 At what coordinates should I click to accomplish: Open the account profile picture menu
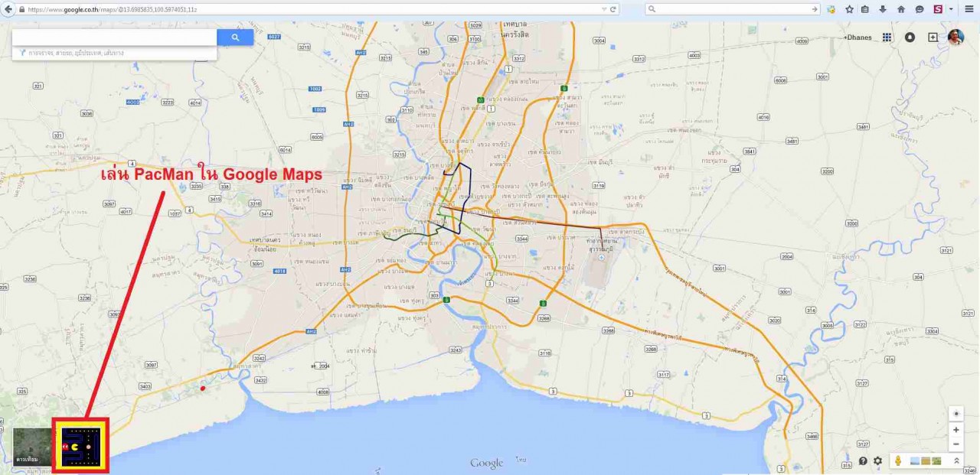pos(955,37)
